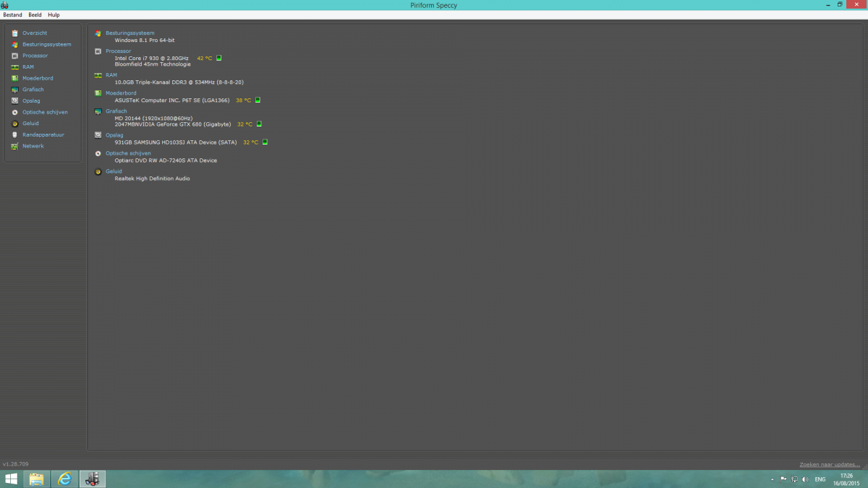Click the Overzicht clipboard icon in sidebar

(x=14, y=33)
